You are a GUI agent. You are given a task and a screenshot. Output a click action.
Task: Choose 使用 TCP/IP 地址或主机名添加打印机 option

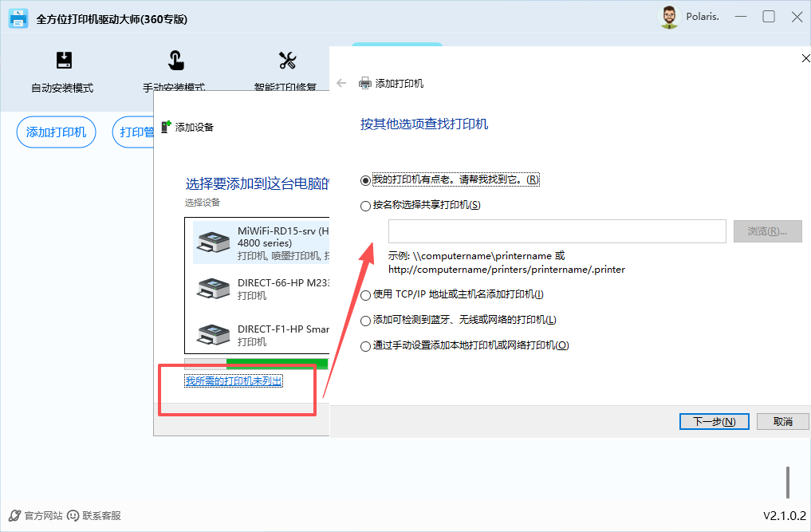coord(366,295)
